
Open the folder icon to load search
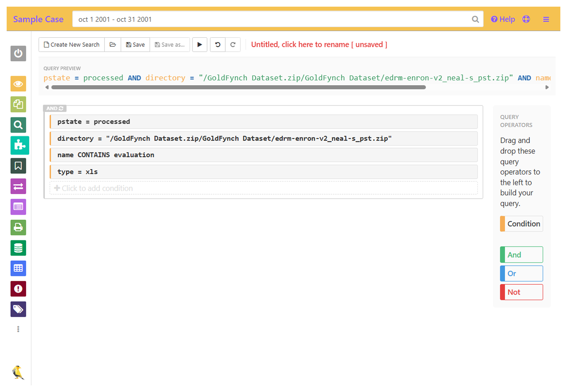pos(113,45)
